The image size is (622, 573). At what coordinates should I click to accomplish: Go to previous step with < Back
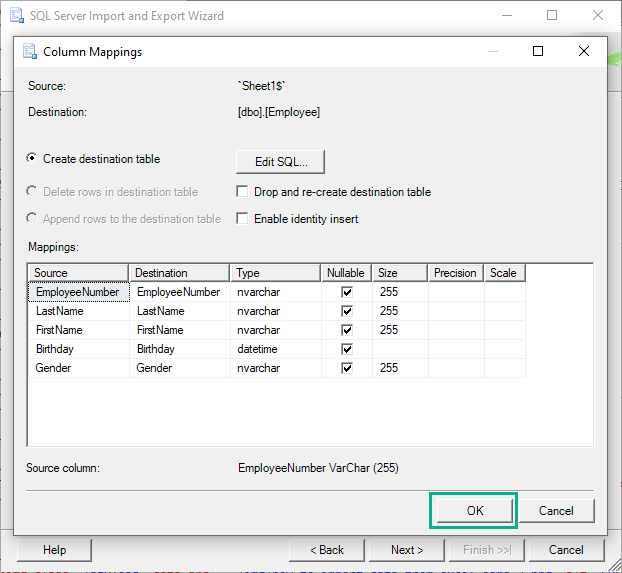(x=327, y=550)
